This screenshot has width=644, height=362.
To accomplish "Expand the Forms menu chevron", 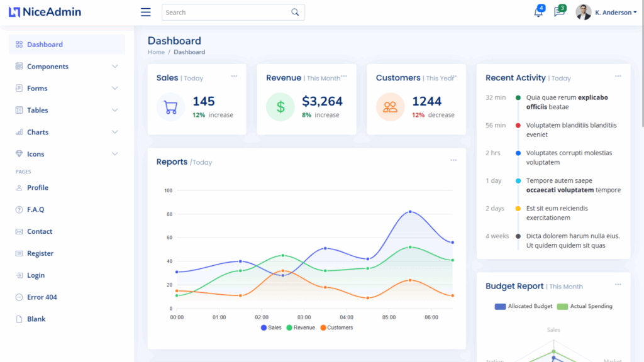I will pyautogui.click(x=115, y=88).
